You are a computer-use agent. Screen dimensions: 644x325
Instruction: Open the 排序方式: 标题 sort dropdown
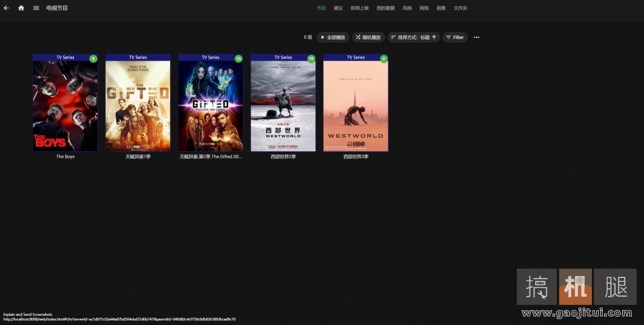pos(413,37)
